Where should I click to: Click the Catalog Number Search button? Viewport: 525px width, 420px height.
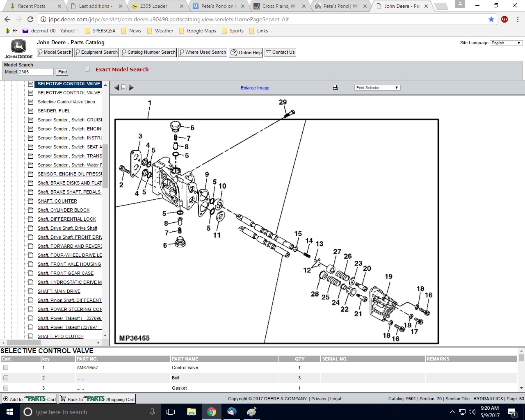(148, 52)
